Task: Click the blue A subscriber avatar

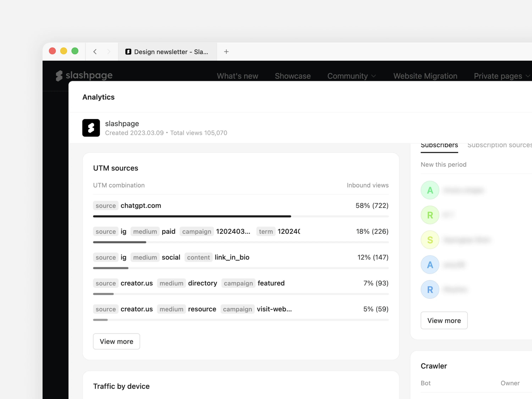Action: pos(430,265)
